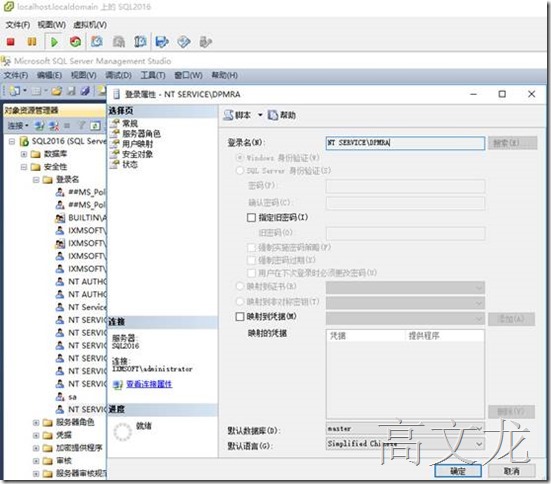Click the open file folder icon in SSMS toolbar
Image resolution: width=551 pixels, height=484 pixels.
56,91
